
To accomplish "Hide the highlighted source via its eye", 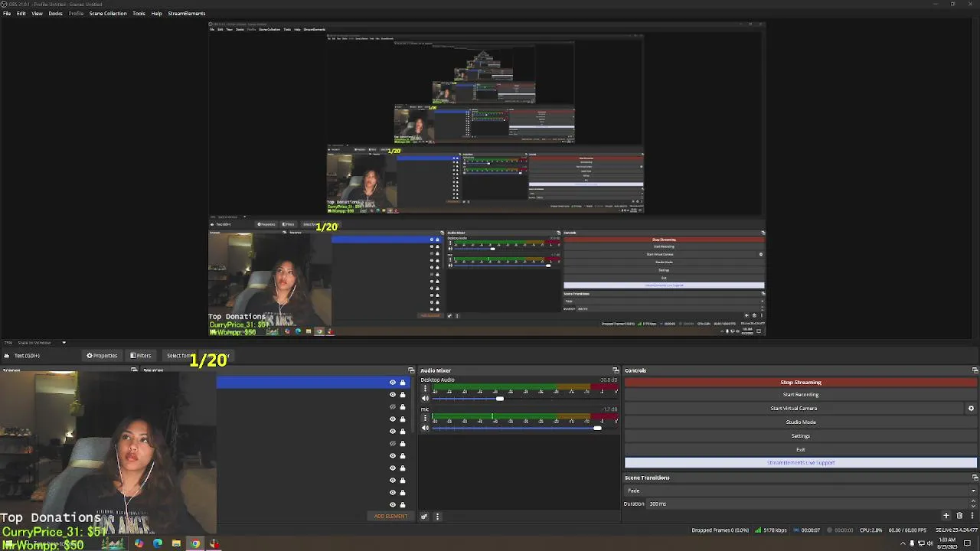I will [x=393, y=383].
